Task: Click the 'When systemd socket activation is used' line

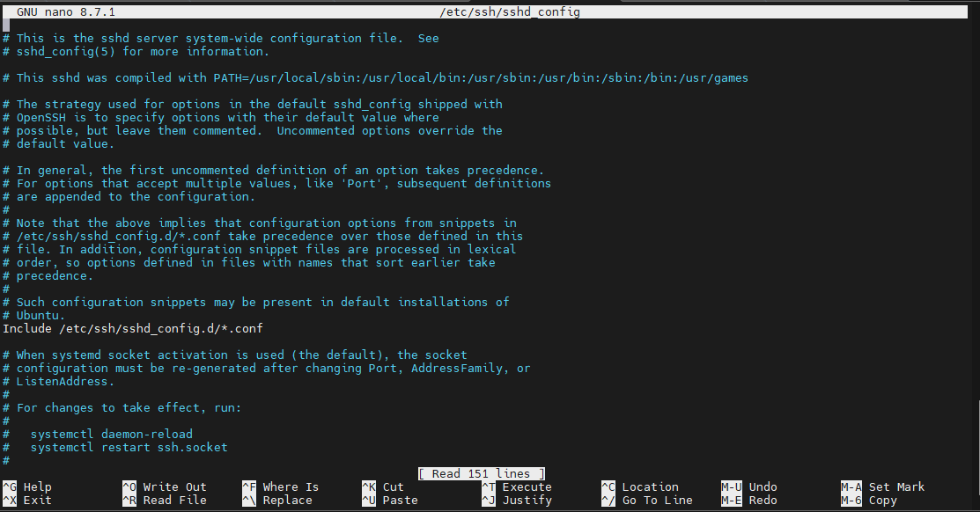Action: click(234, 355)
